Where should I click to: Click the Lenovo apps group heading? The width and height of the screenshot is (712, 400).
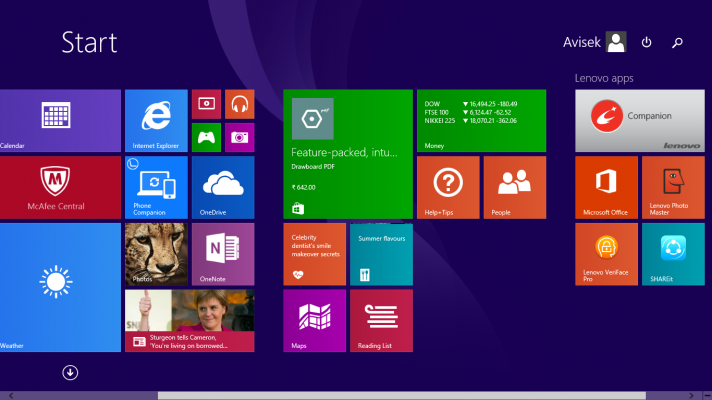click(x=604, y=78)
